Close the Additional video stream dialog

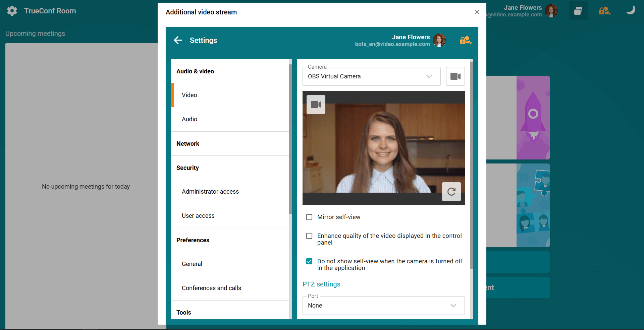(477, 12)
